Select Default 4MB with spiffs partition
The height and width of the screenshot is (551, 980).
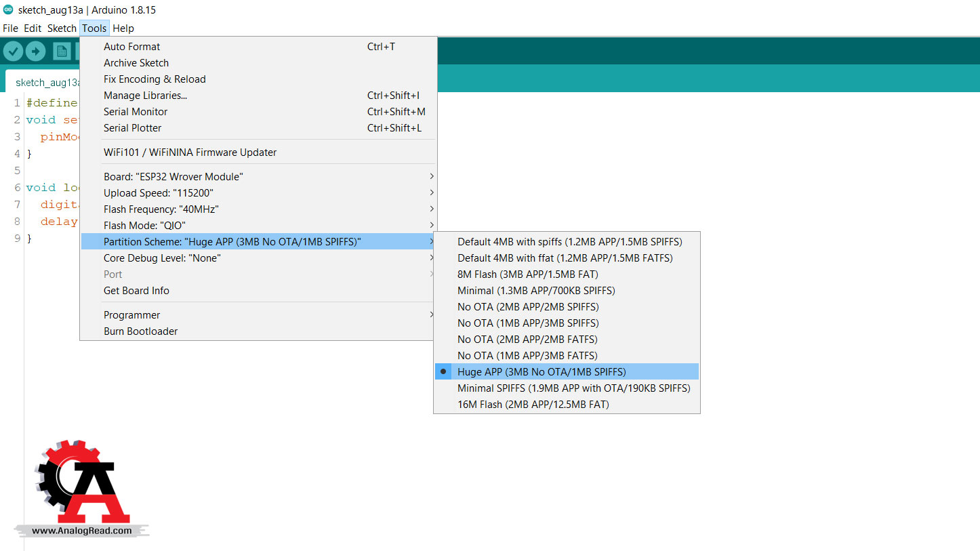(567, 242)
